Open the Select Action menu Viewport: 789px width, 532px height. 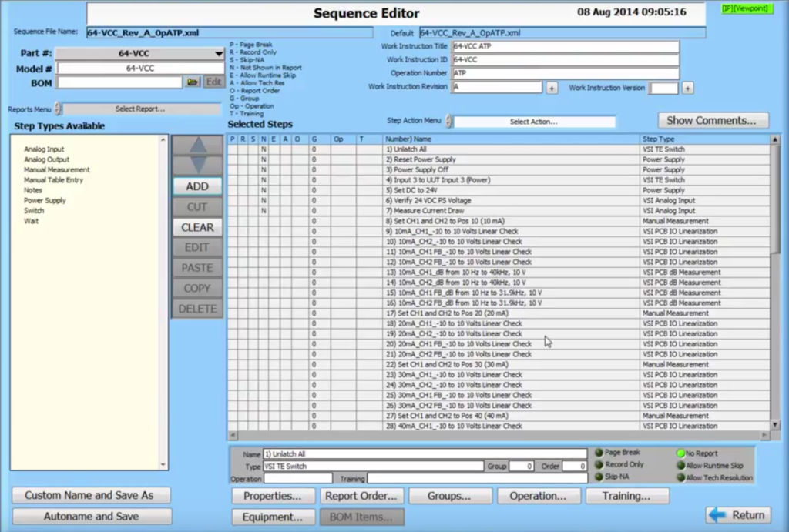click(534, 121)
